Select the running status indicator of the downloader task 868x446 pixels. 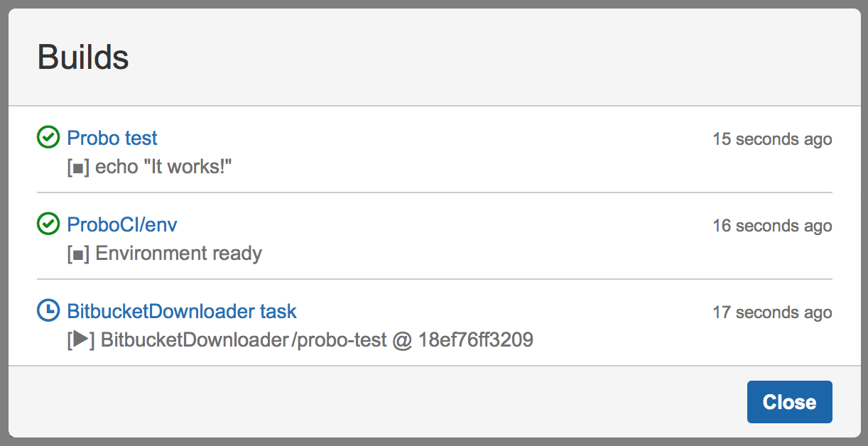tap(48, 311)
